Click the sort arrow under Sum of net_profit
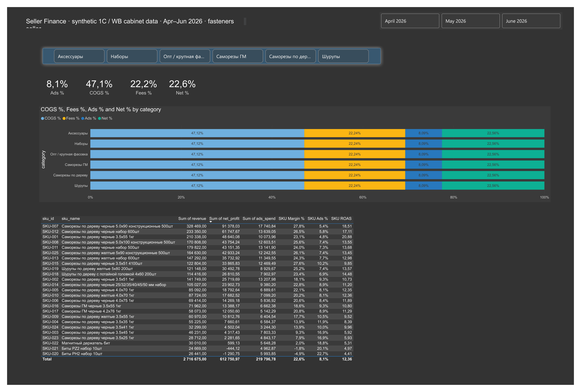Viewport: 581px width, 392px height. point(211,222)
